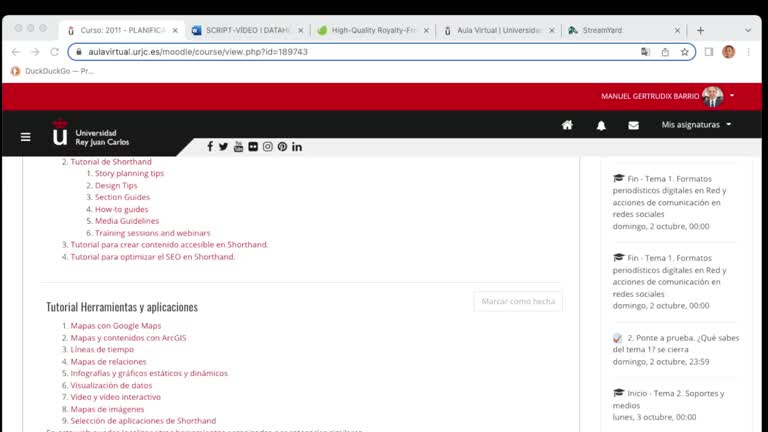Open Story planning tips link
Image resolution: width=768 pixels, height=432 pixels.
coord(129,173)
